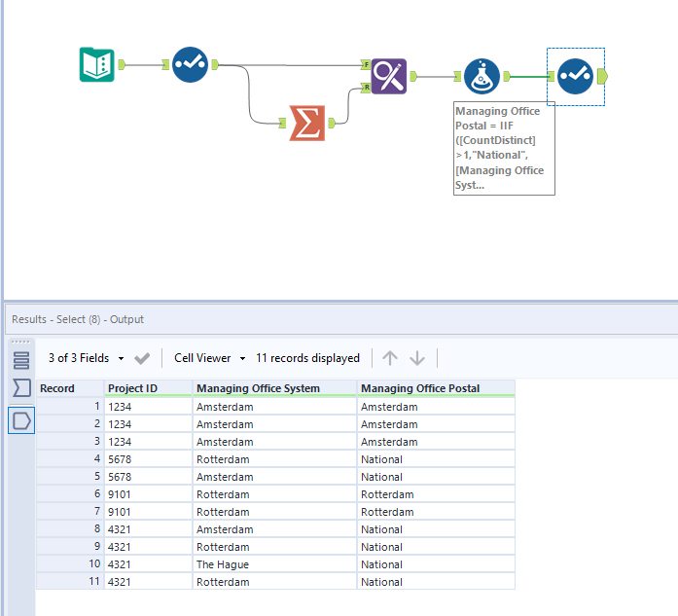Click the first Select tool output anchor
The image size is (678, 616).
(215, 64)
